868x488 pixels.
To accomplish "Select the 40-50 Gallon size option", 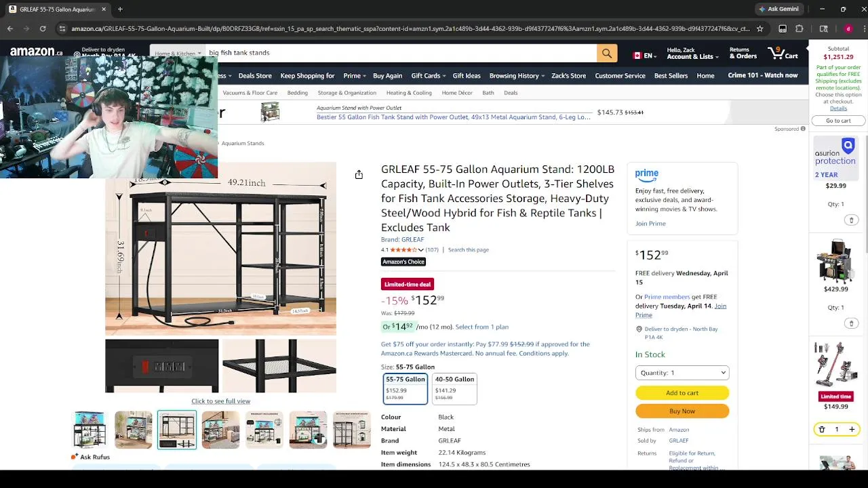I will (x=454, y=388).
